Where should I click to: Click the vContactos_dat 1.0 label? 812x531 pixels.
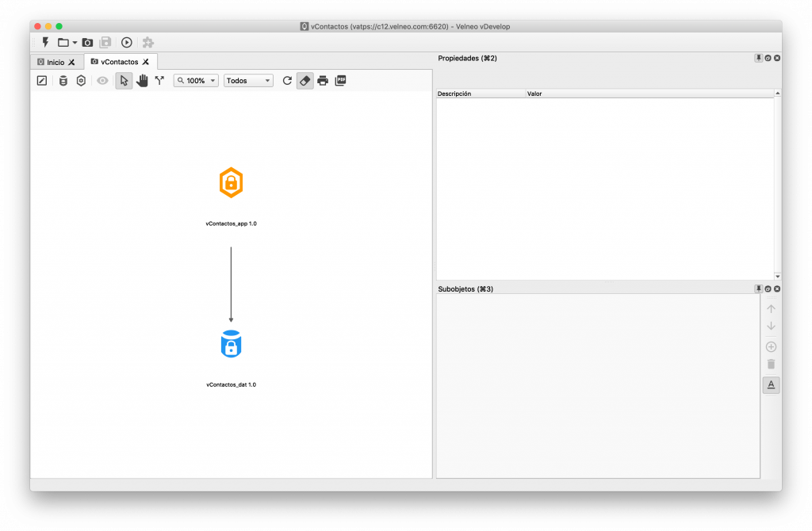pos(231,385)
